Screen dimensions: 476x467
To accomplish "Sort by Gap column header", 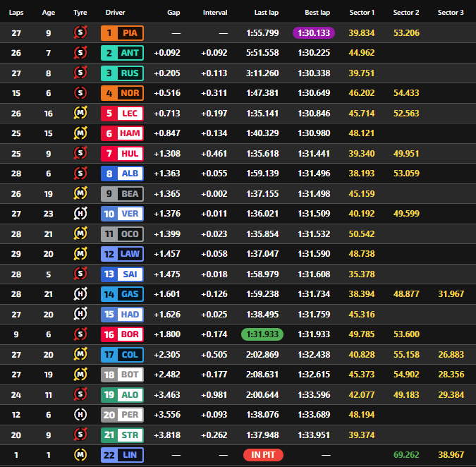I will tap(173, 13).
